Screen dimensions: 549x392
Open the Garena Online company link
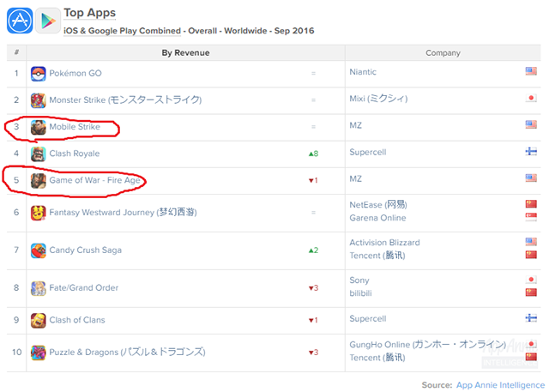pyautogui.click(x=377, y=218)
